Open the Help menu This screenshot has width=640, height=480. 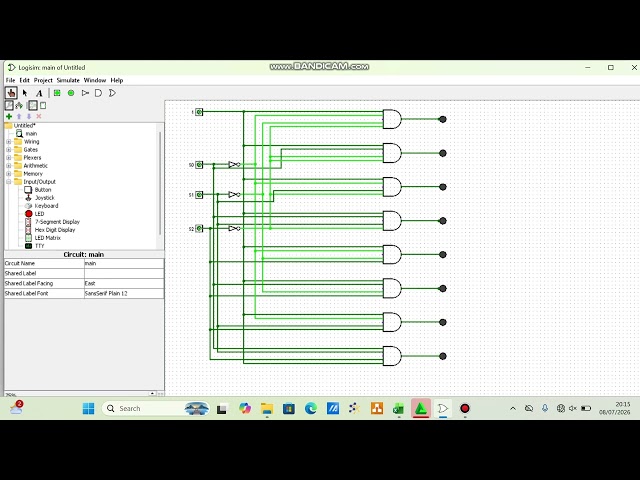[117, 80]
